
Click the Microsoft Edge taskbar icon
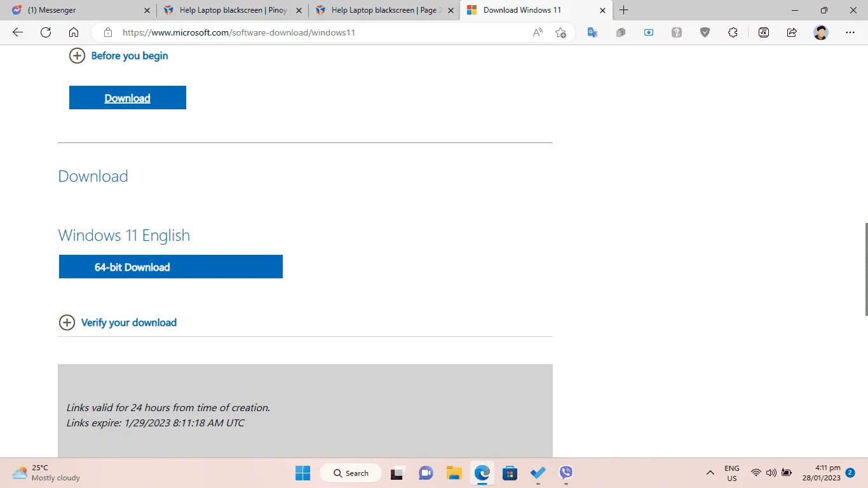pyautogui.click(x=482, y=473)
